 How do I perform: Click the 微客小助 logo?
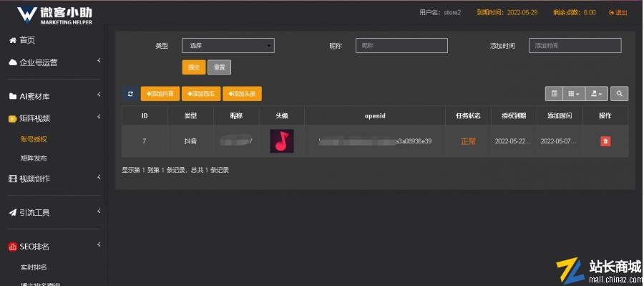[x=54, y=15]
